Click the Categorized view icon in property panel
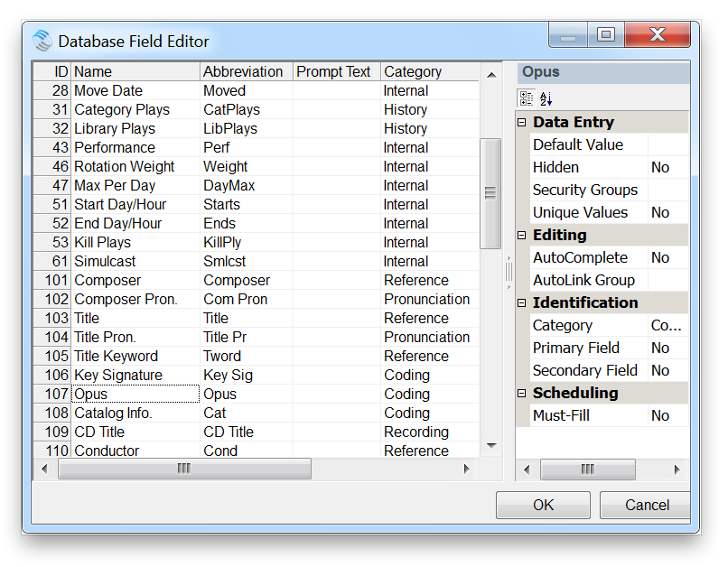728x567 pixels. pyautogui.click(x=526, y=98)
